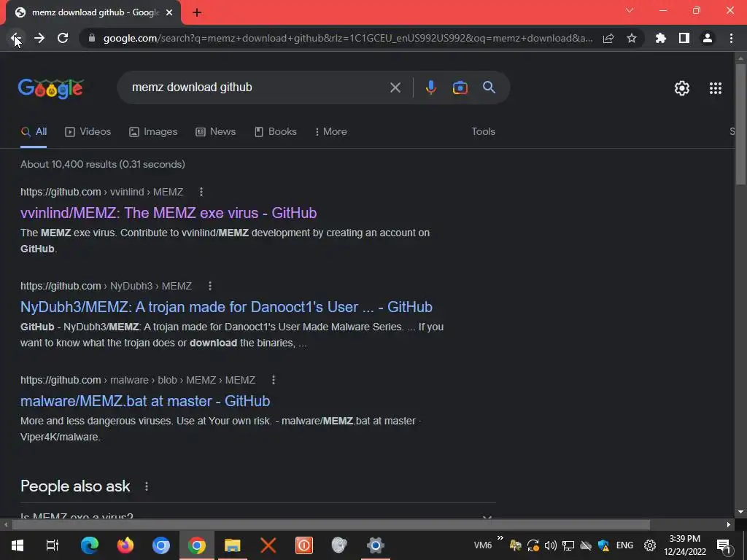Open the Google apps grid
Viewport: 747px width, 560px height.
716,88
